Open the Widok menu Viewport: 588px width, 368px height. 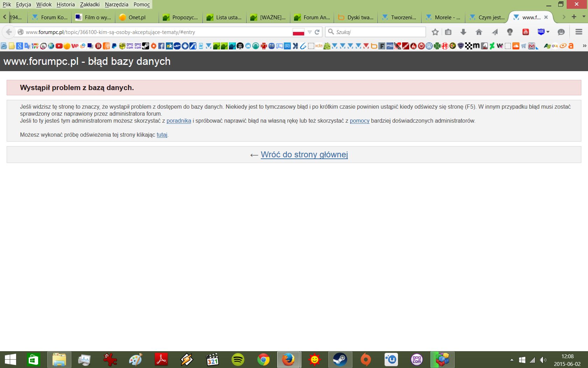[x=44, y=5]
